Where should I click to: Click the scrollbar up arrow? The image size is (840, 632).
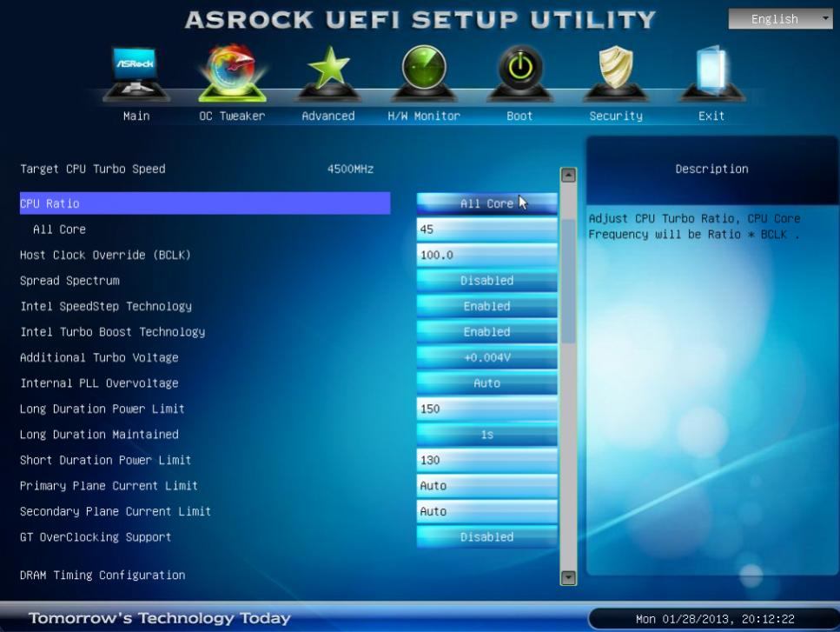coord(568,175)
